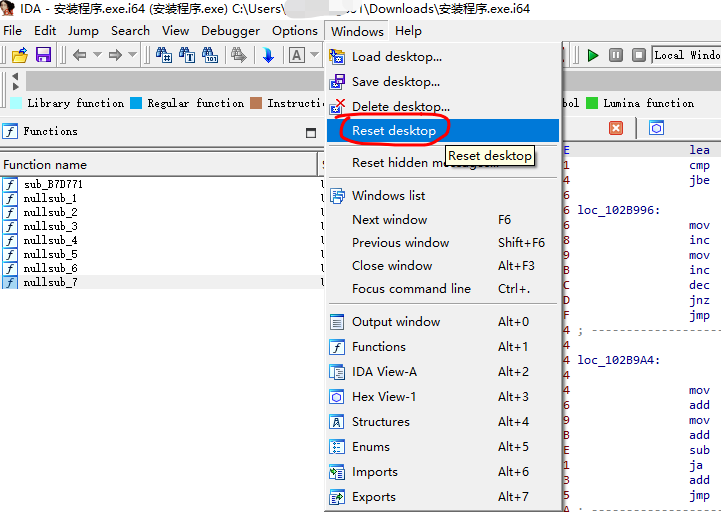Open IDA View-A from the menu

coord(443,371)
